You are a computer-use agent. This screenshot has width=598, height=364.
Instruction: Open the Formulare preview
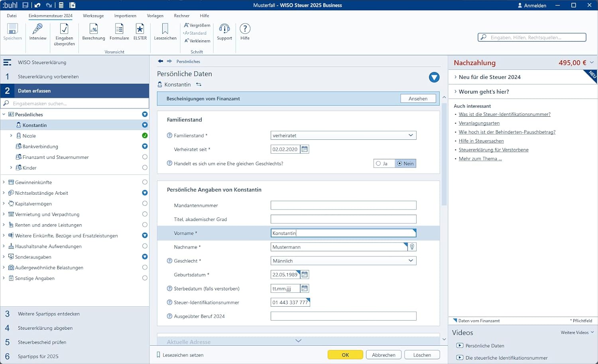[x=119, y=32]
